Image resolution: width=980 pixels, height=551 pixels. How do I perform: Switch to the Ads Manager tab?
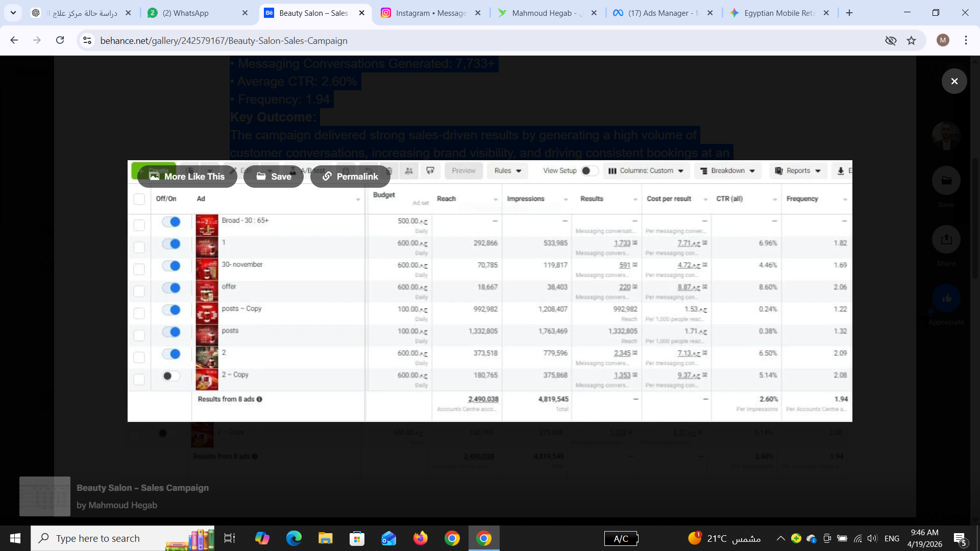[658, 13]
